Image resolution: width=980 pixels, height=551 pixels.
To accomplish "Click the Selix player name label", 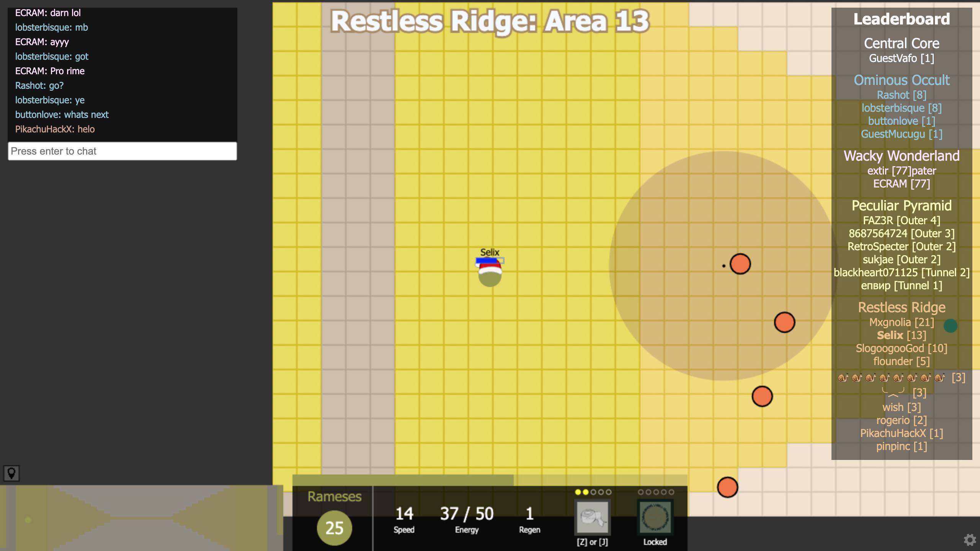I will pos(488,252).
